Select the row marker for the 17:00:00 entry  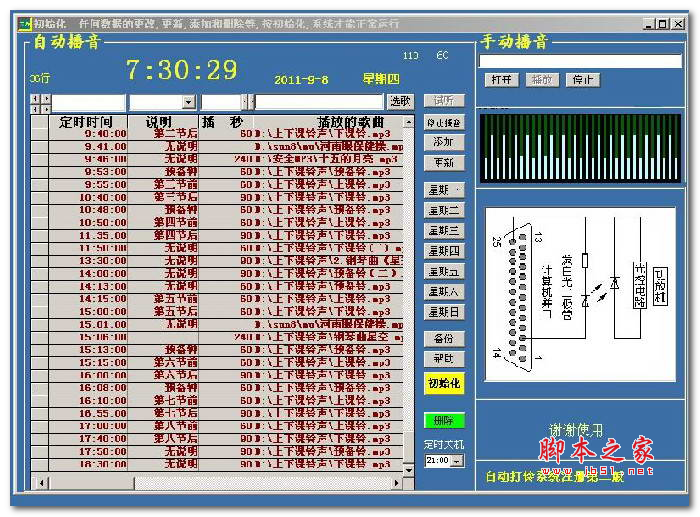[x=39, y=425]
